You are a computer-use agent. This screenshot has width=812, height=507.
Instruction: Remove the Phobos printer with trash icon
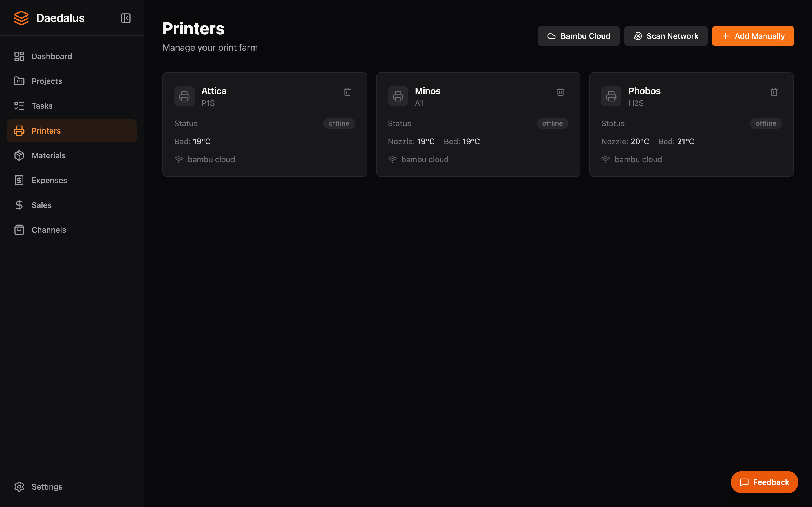coord(774,92)
